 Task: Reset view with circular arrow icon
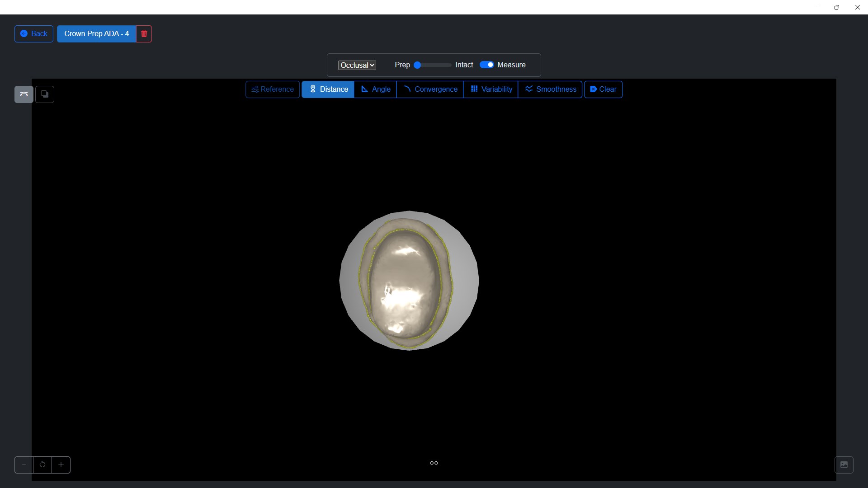[42, 465]
